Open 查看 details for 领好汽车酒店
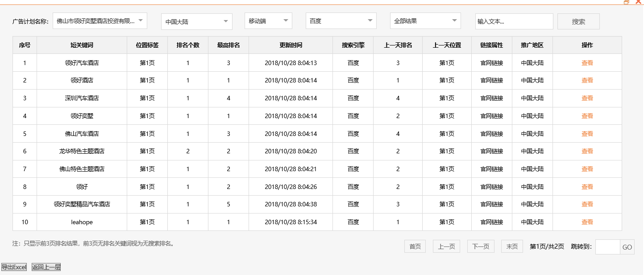Image resolution: width=644 pixels, height=275 pixels. coord(587,62)
